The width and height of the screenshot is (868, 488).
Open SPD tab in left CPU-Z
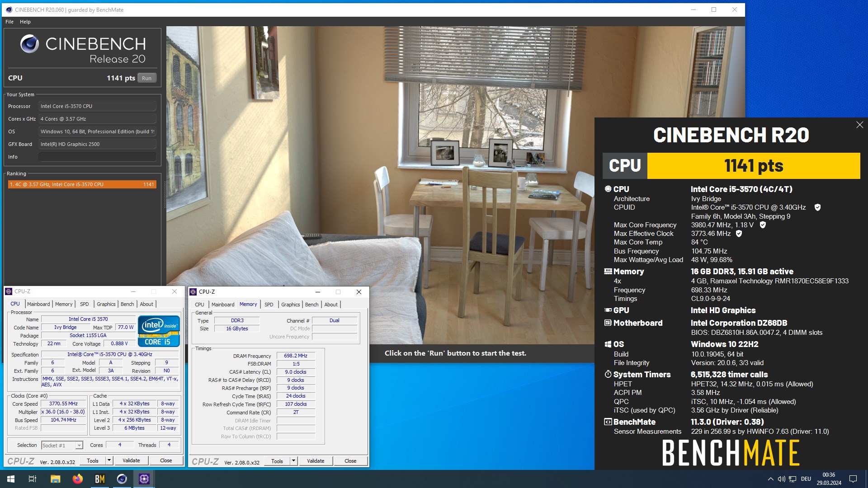coord(85,304)
